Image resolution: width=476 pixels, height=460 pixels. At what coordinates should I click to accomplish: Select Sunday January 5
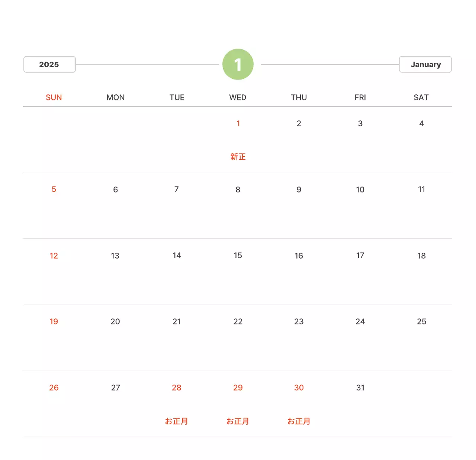[x=54, y=189]
